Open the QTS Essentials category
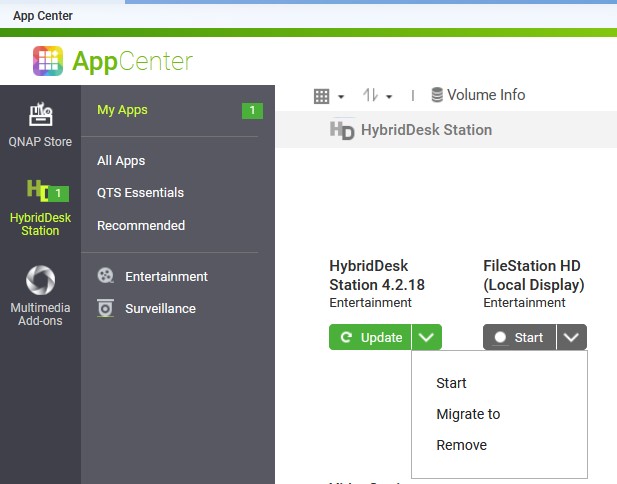The image size is (617, 484). pos(140,192)
